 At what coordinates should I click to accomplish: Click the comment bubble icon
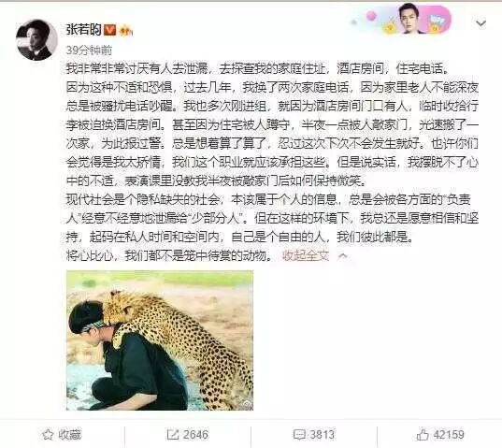tap(299, 435)
